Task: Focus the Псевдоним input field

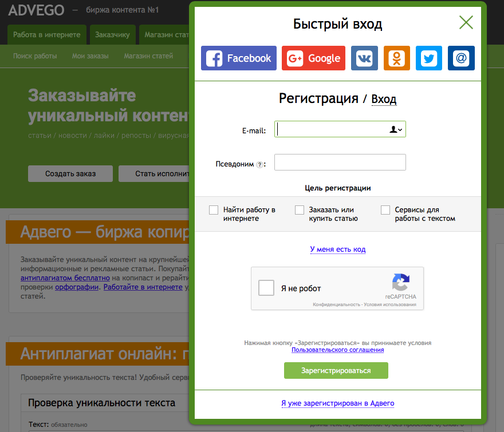Action: [340, 162]
